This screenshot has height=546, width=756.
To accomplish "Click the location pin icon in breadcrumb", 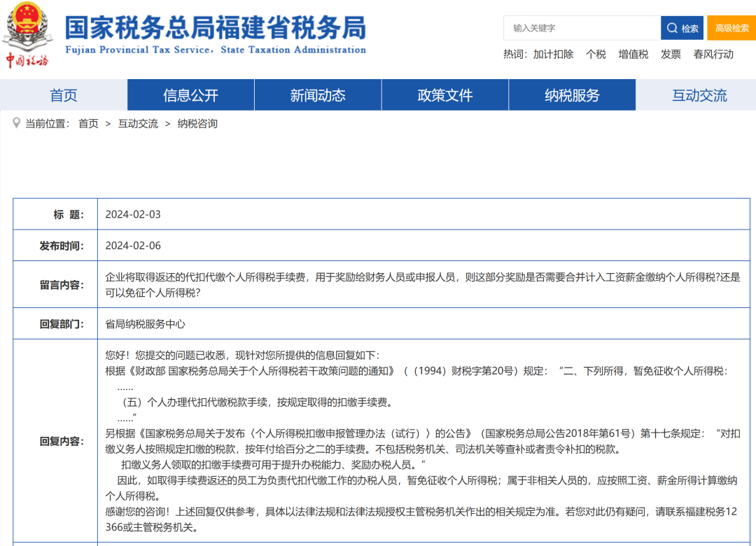I will (x=16, y=123).
